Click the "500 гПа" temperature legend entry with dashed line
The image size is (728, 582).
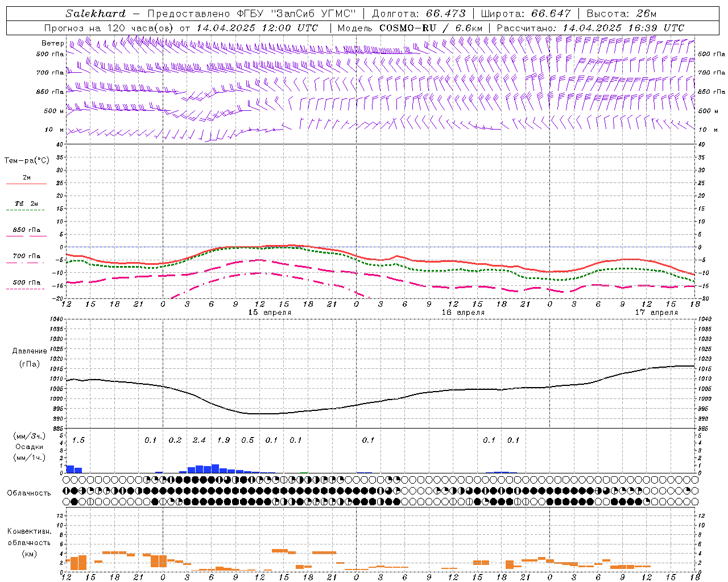click(26, 282)
